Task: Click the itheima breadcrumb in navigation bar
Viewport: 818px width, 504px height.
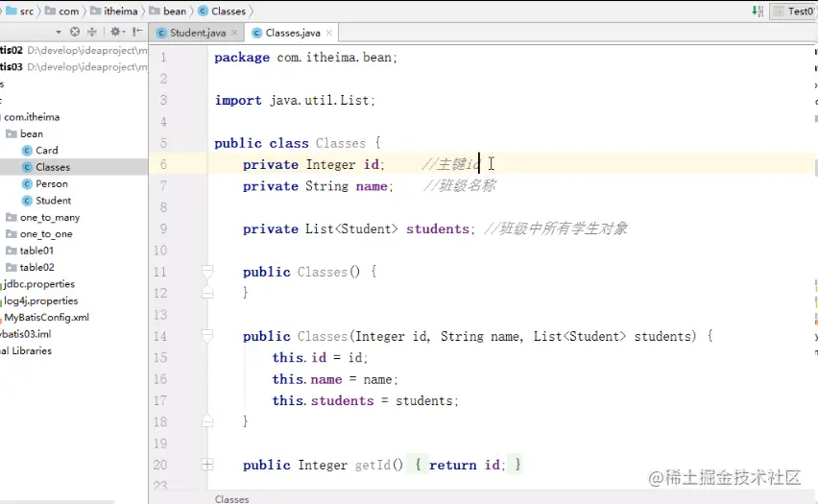Action: click(x=114, y=11)
